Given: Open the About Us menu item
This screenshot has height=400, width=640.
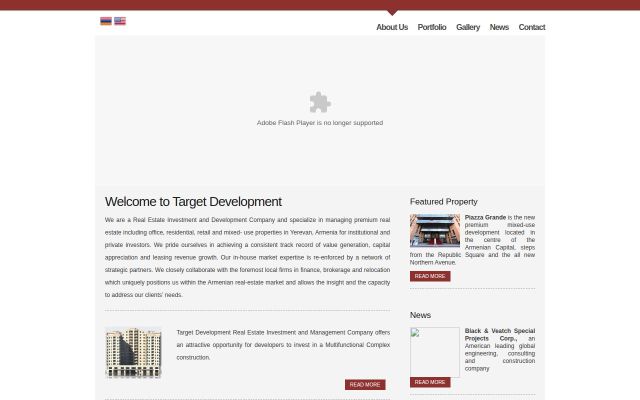Looking at the screenshot, I should point(392,27).
